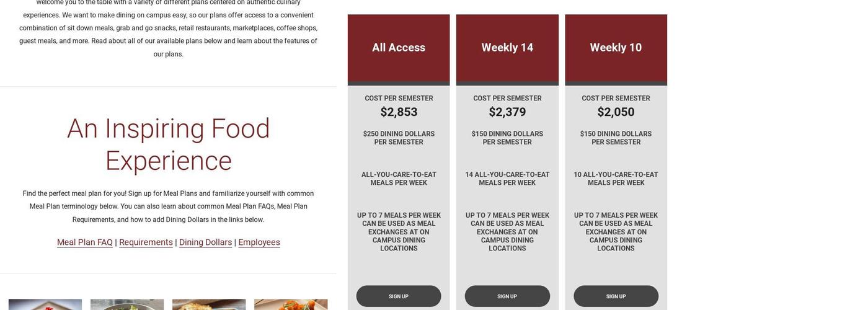Image resolution: width=868 pixels, height=310 pixels.
Task: Click the An Inspiring Food Experience heading
Action: click(x=169, y=144)
